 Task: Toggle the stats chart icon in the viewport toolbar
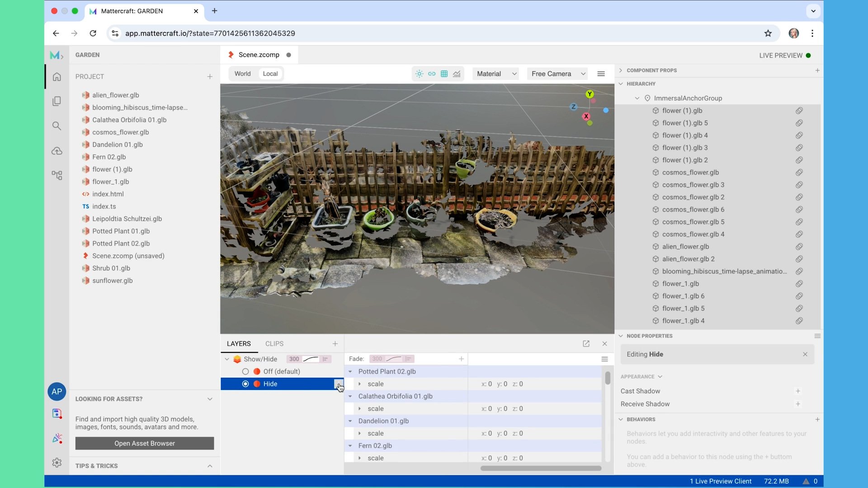click(457, 74)
